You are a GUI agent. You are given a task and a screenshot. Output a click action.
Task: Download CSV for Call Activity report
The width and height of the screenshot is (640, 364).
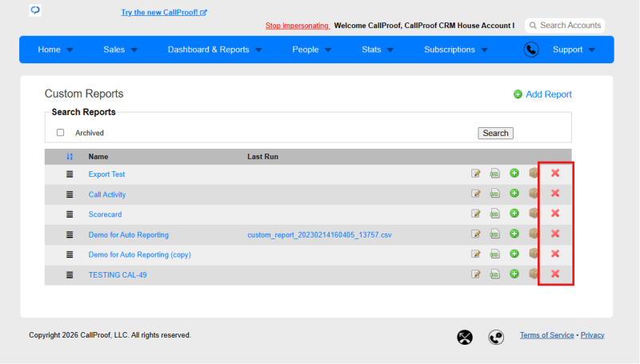point(494,194)
